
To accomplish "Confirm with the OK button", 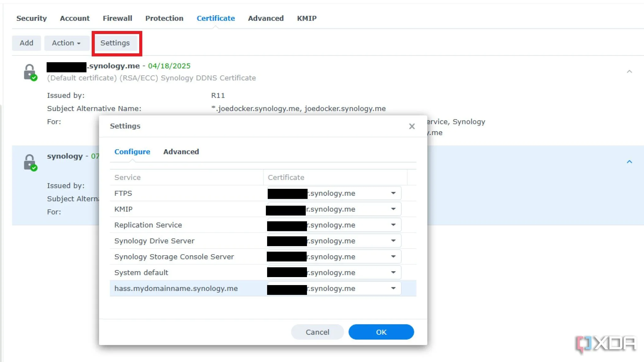I will tap(381, 332).
